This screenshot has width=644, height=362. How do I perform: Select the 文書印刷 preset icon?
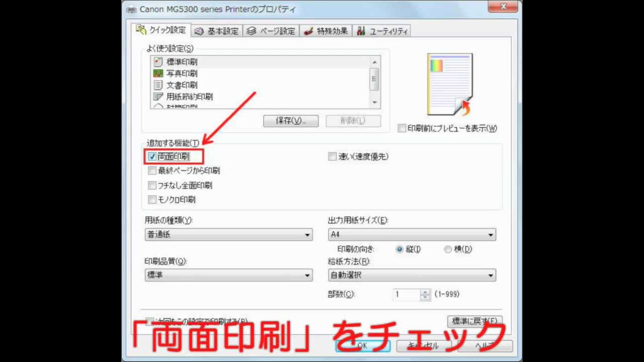158,85
